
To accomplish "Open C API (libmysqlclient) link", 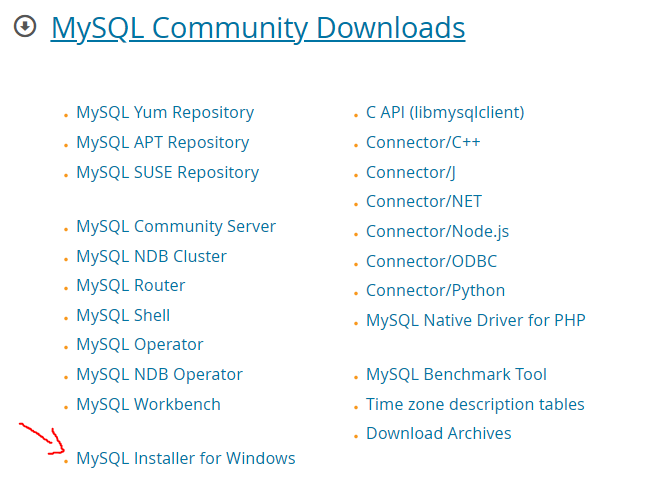I will tap(445, 112).
